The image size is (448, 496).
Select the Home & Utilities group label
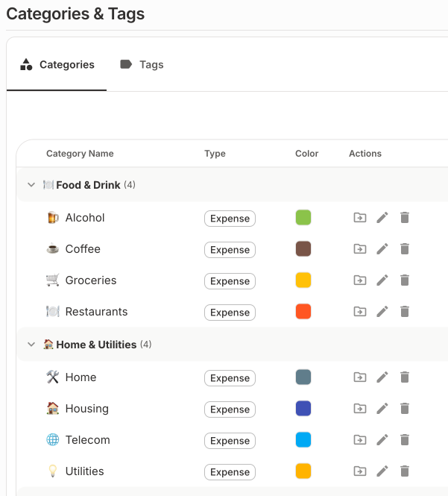(96, 344)
